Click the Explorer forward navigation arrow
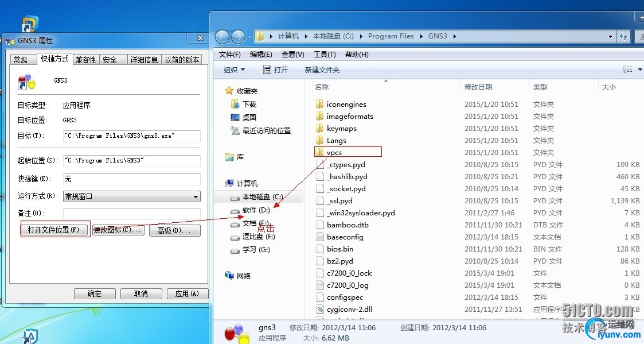The height and width of the screenshot is (344, 644). tap(238, 37)
